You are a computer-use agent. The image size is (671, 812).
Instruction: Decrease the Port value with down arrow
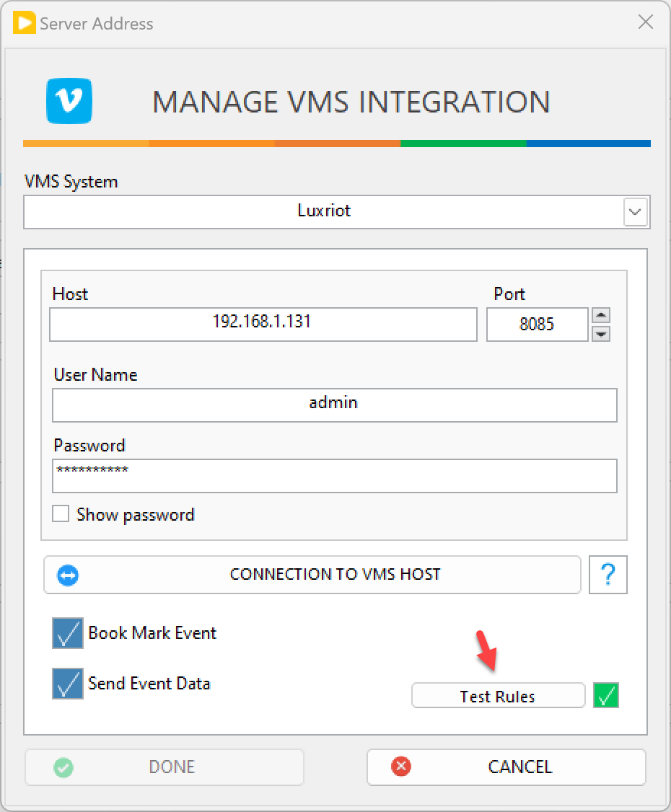click(x=601, y=334)
